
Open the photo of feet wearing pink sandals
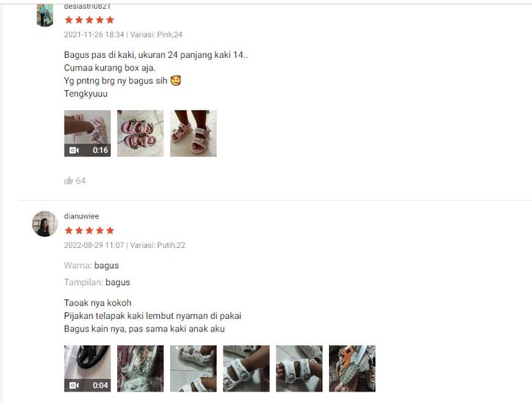point(193,133)
